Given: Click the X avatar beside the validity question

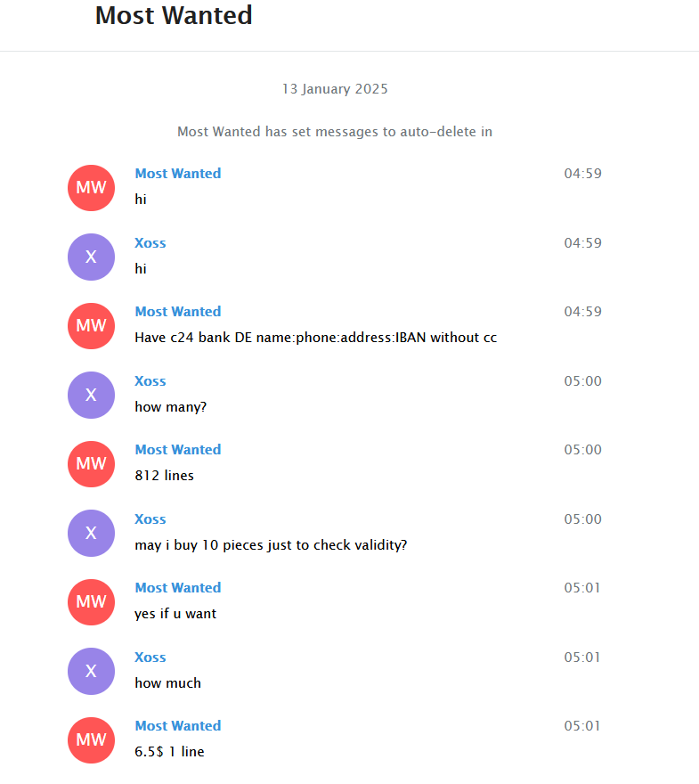Looking at the screenshot, I should point(91,533).
